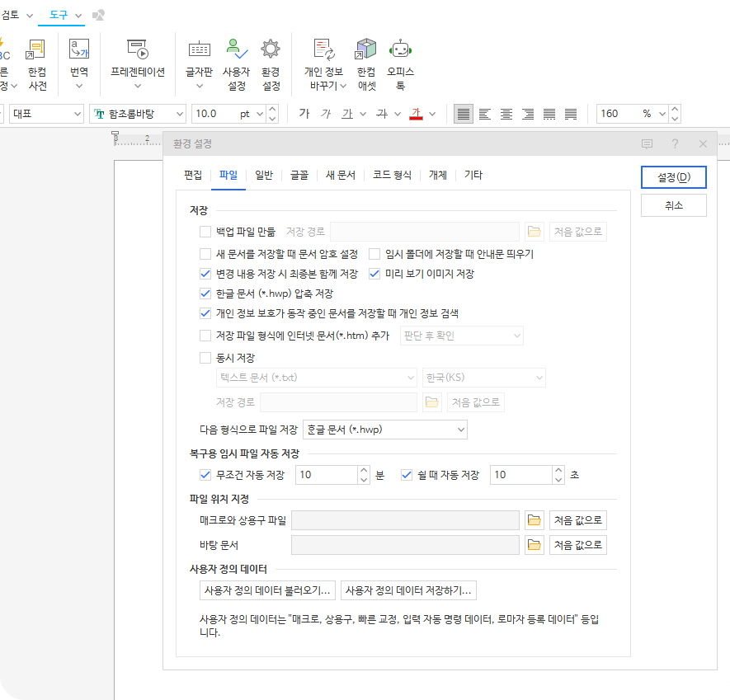Click the 설정(D) confirm button
This screenshot has width=730, height=700.
pos(673,176)
